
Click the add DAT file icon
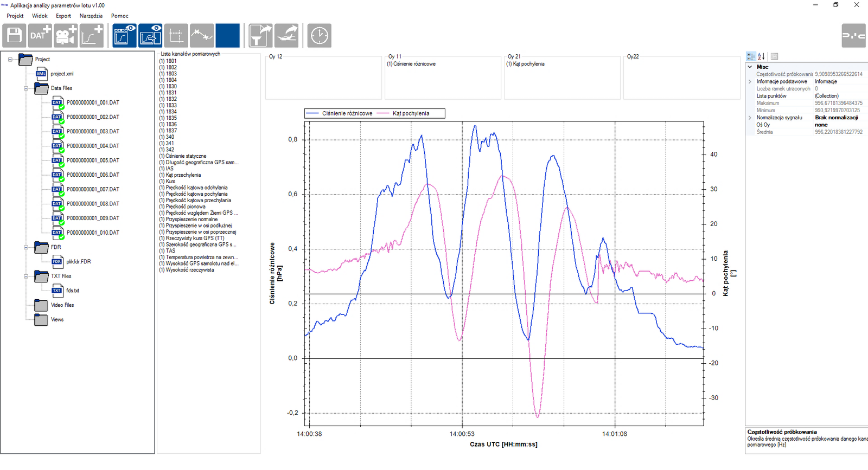pos(40,36)
